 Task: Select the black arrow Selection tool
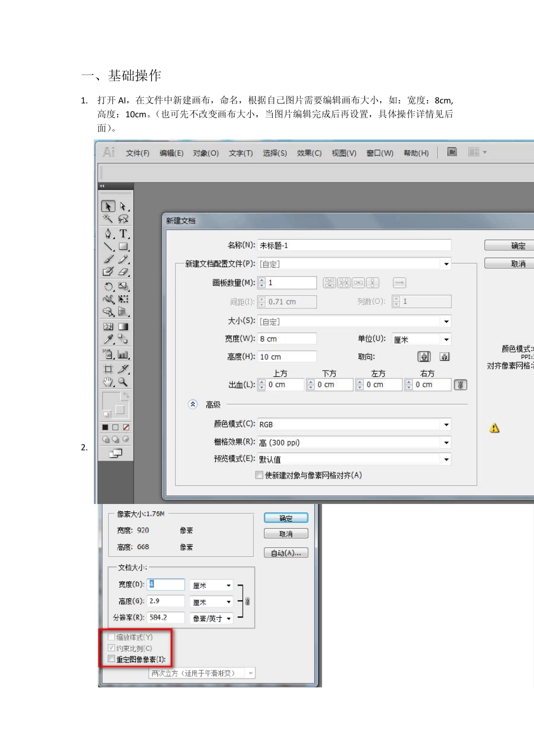pos(108,206)
